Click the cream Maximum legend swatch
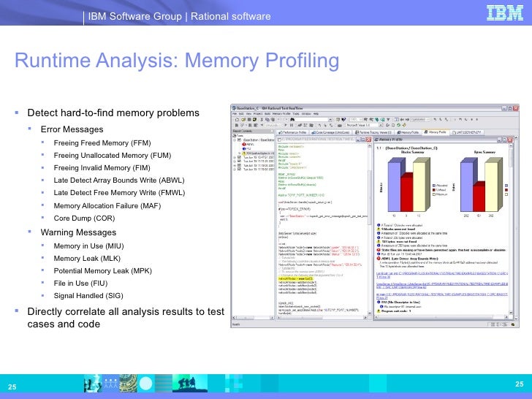 point(434,194)
